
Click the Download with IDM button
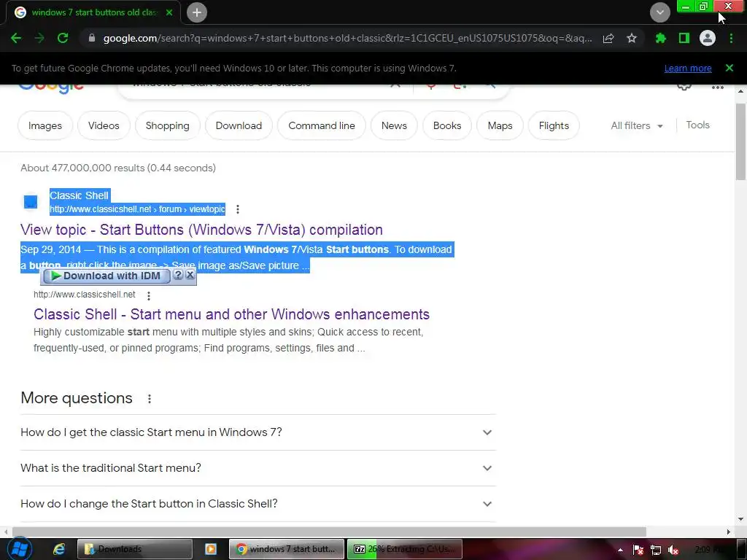click(x=106, y=276)
